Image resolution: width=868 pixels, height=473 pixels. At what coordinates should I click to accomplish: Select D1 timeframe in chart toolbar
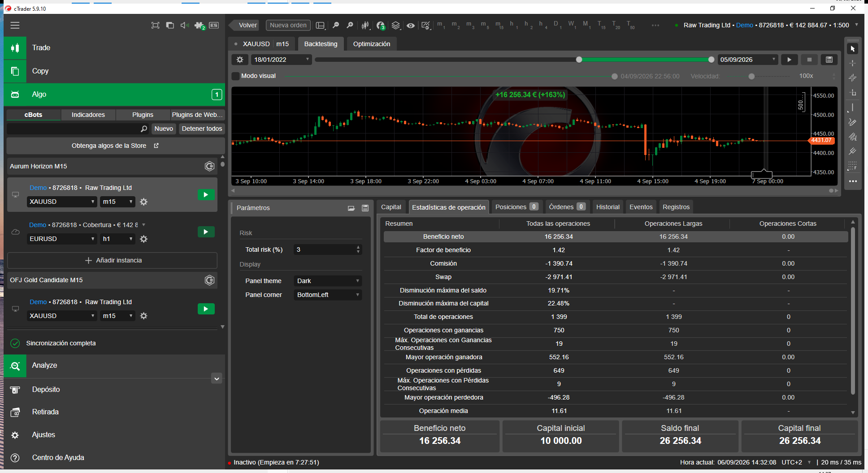tap(557, 25)
